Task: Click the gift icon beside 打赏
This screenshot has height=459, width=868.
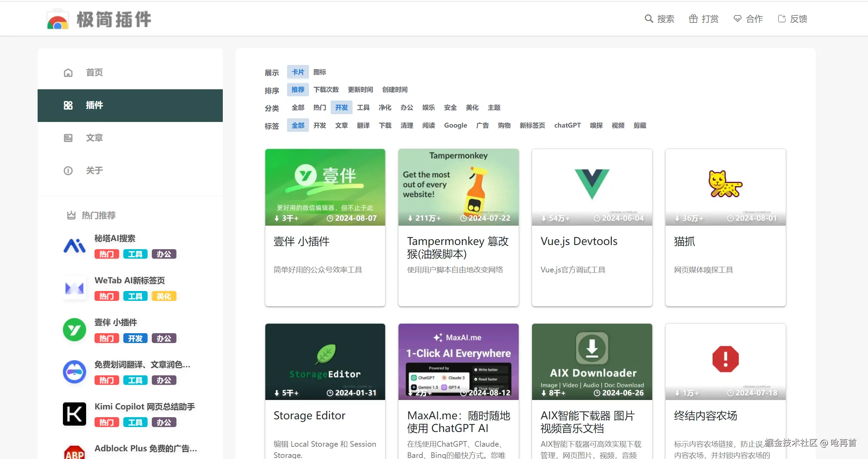Action: coord(693,19)
